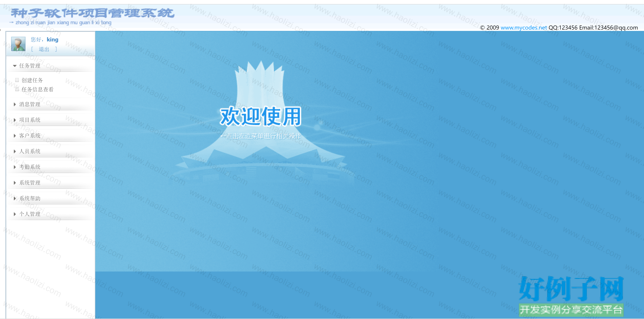Click the 种子软件项目管理系统 title logo
The width and height of the screenshot is (644, 319).
click(x=92, y=13)
